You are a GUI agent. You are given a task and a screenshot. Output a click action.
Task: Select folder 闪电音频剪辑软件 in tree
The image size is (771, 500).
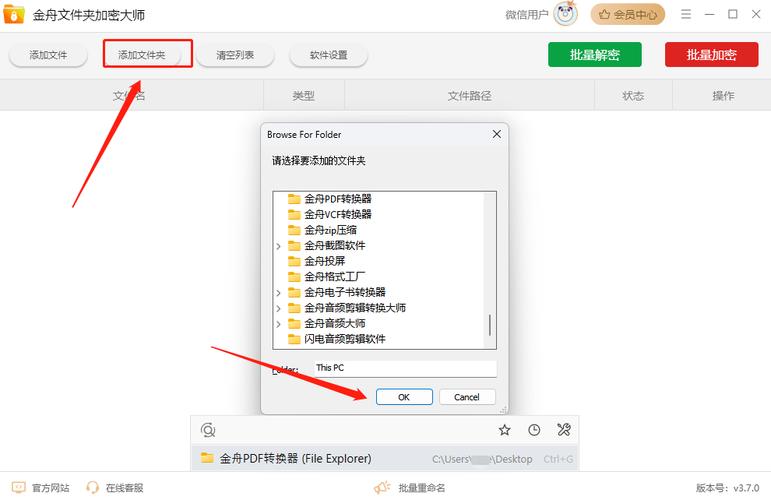pyautogui.click(x=345, y=339)
